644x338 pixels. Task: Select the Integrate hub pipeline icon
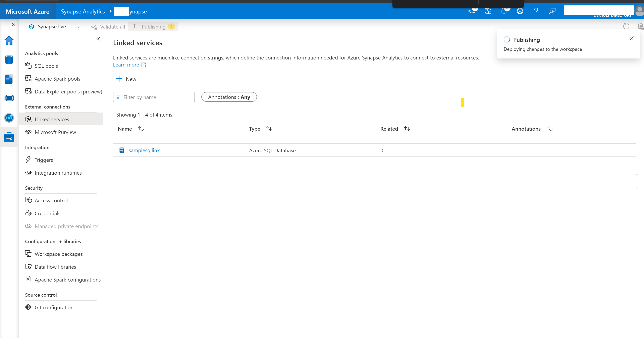coord(9,98)
